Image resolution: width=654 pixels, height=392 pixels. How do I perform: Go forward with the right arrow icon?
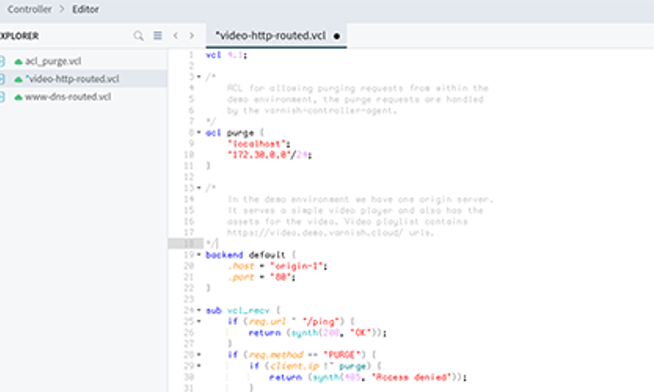[191, 36]
